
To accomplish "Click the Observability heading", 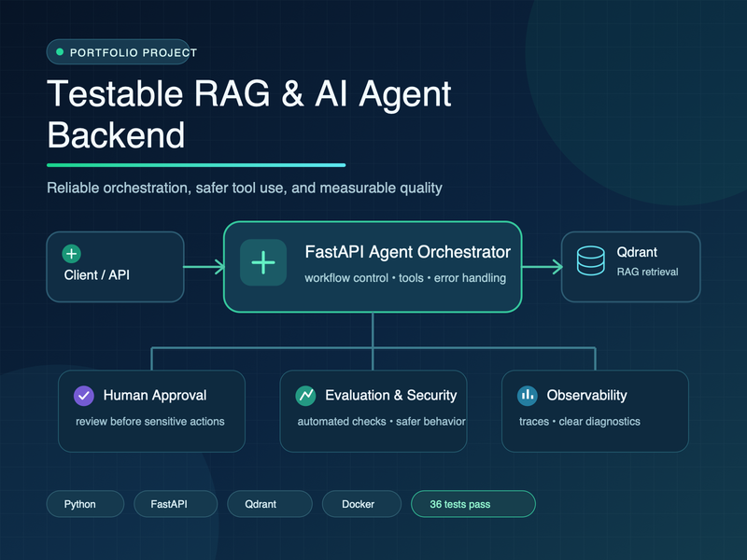I will coord(587,395).
